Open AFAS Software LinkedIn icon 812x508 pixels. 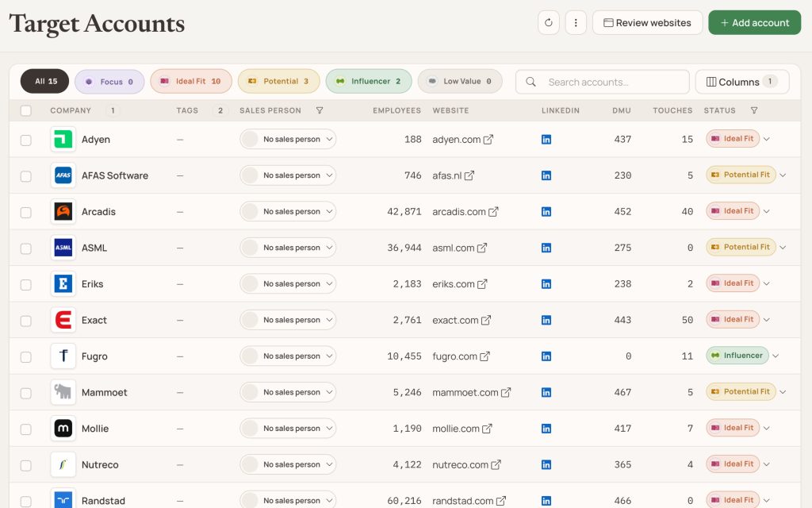(546, 175)
